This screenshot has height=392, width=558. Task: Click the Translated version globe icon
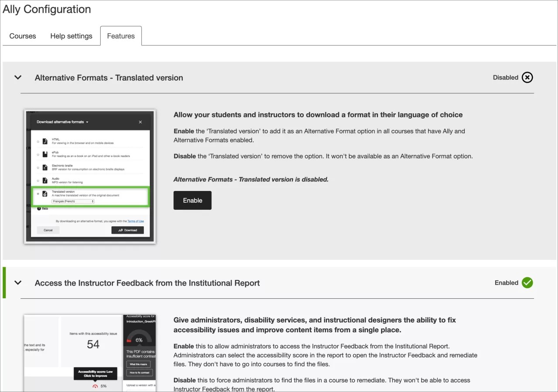click(x=45, y=194)
